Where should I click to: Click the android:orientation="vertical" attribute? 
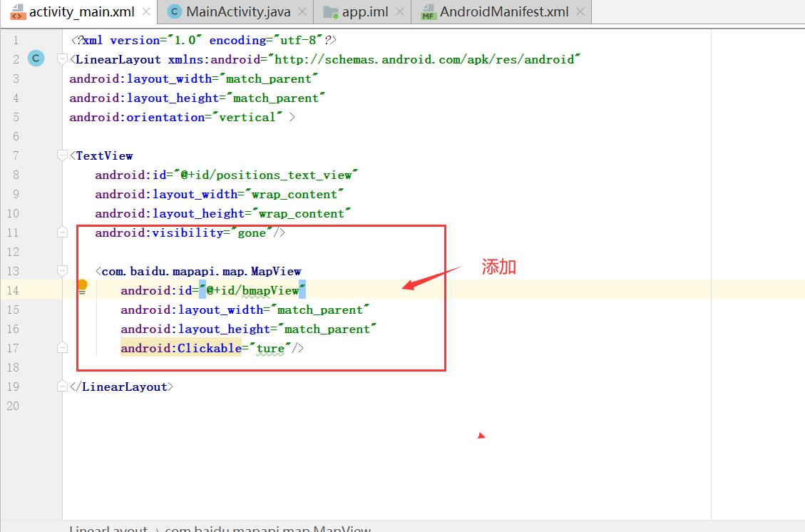click(176, 117)
